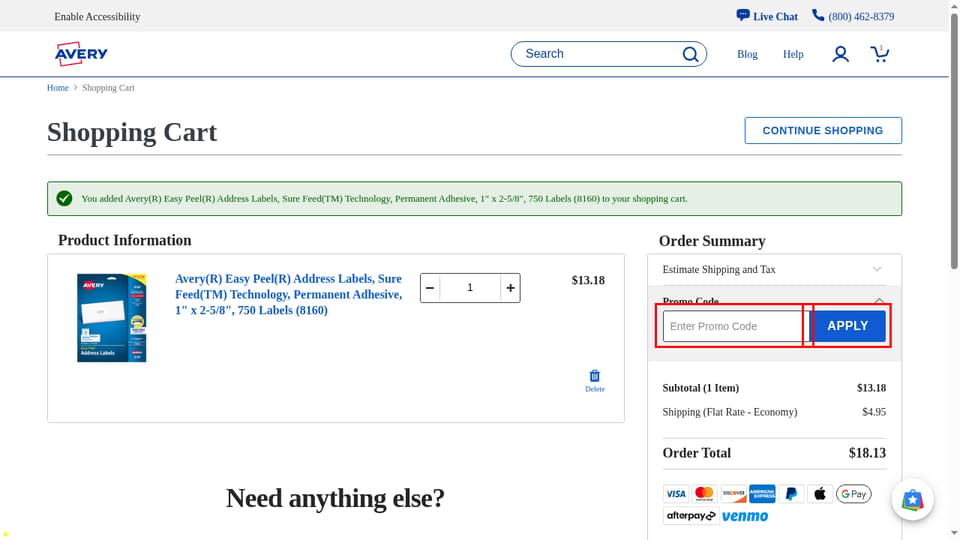
Task: Open the Help menu item
Action: point(793,54)
